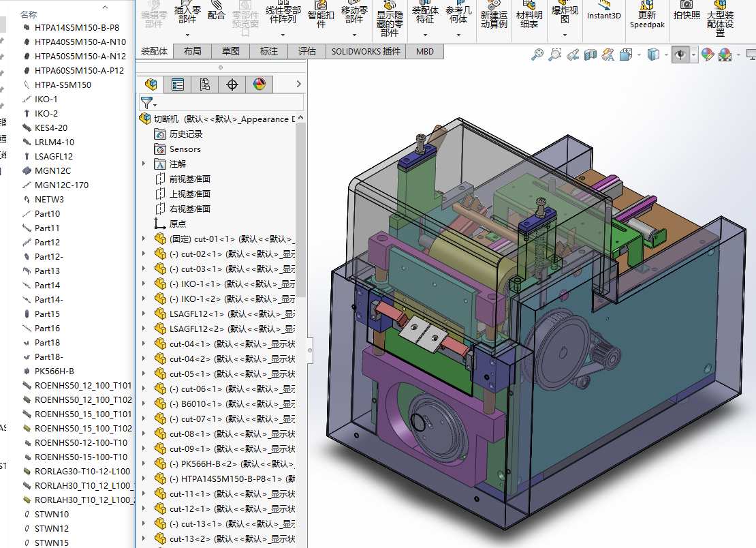
Task: Switch to the SOLIDWORKS 插件 tab
Action: (x=366, y=51)
